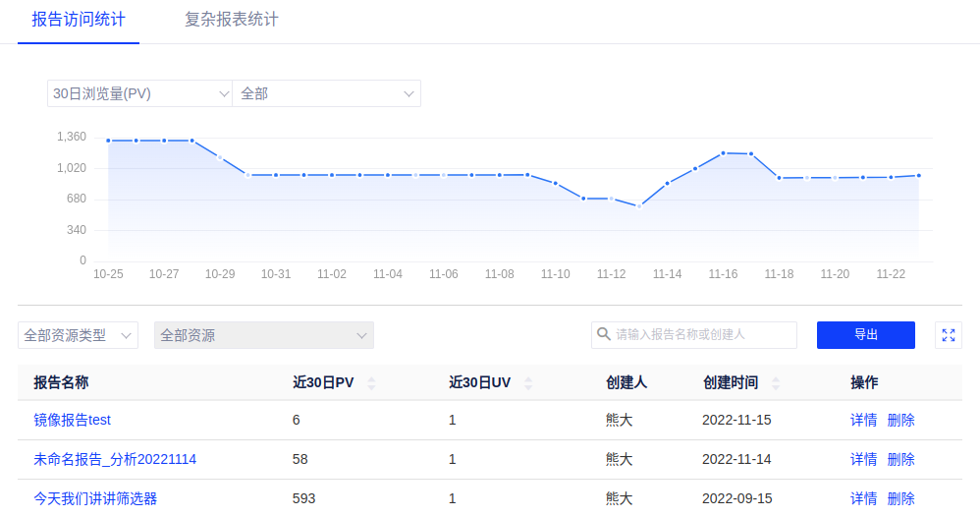Open the 全部资源类型 dropdown
Viewport: 980px width, 517px height.
coord(78,335)
